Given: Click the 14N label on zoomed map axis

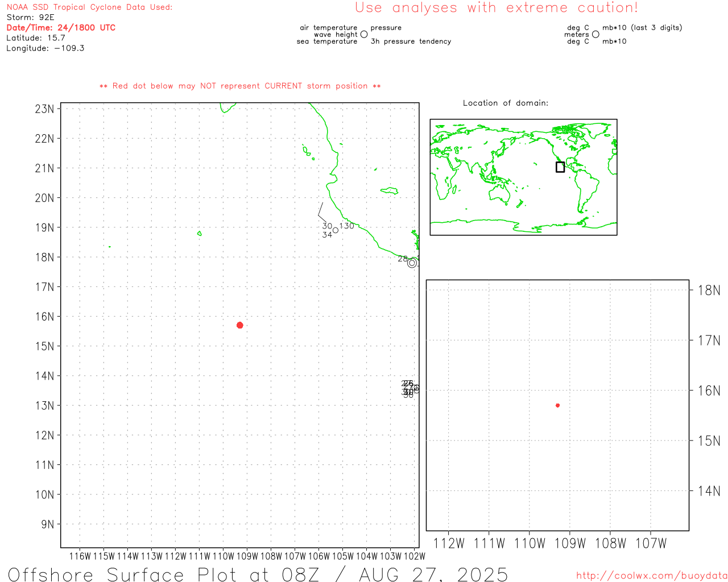Looking at the screenshot, I should pyautogui.click(x=709, y=491).
